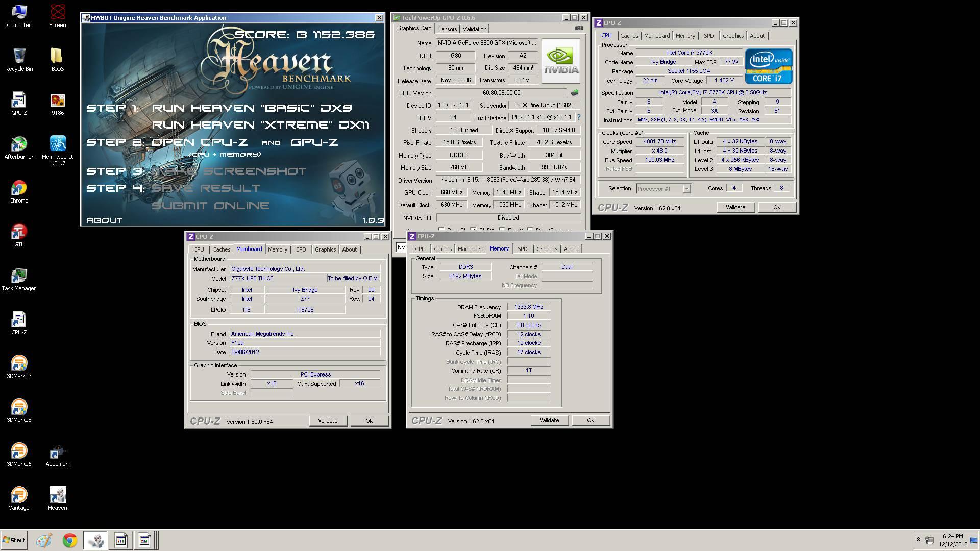Launch the 3DMark06 desktop shortcut

(18, 455)
